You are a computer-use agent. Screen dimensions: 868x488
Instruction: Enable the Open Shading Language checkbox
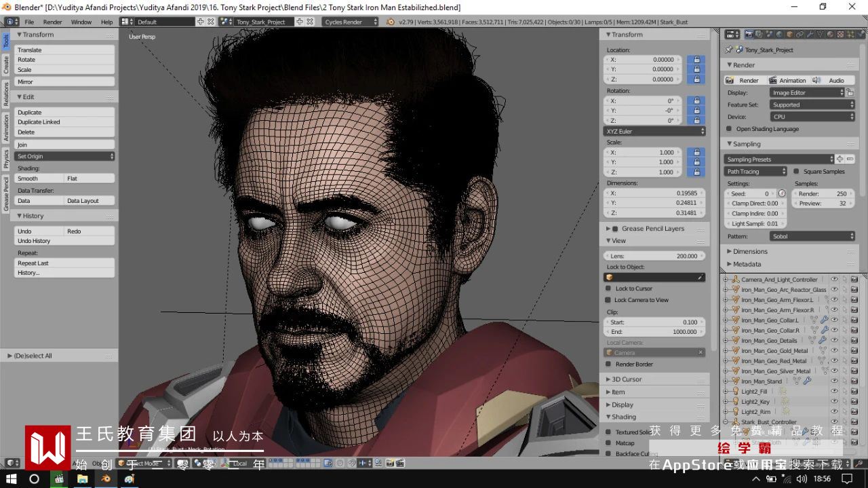tap(730, 129)
